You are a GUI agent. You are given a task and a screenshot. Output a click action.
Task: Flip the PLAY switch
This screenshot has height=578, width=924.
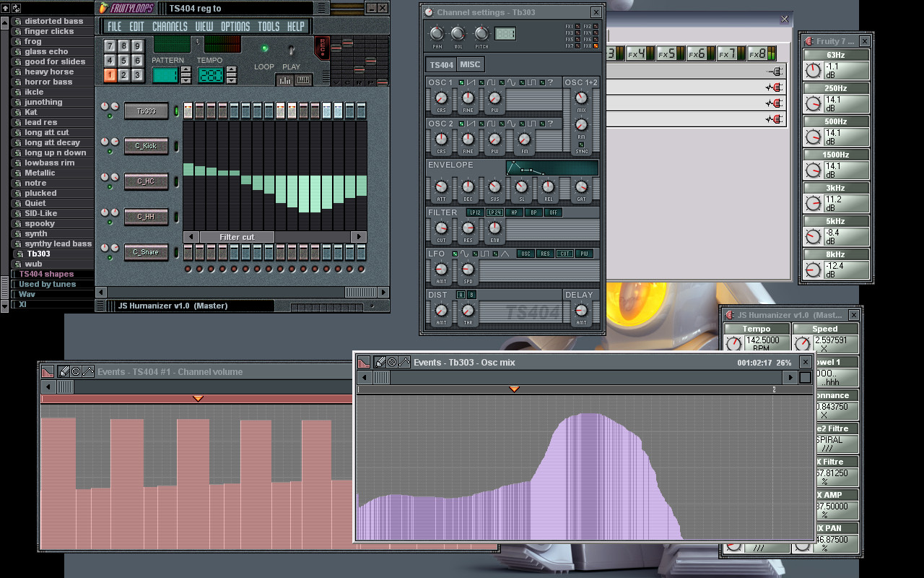click(x=292, y=50)
